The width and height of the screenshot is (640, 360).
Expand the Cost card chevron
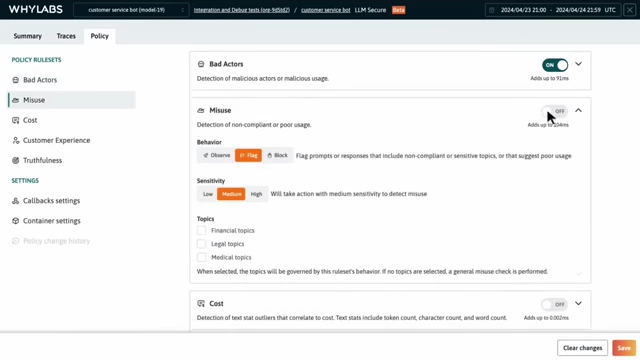point(578,304)
